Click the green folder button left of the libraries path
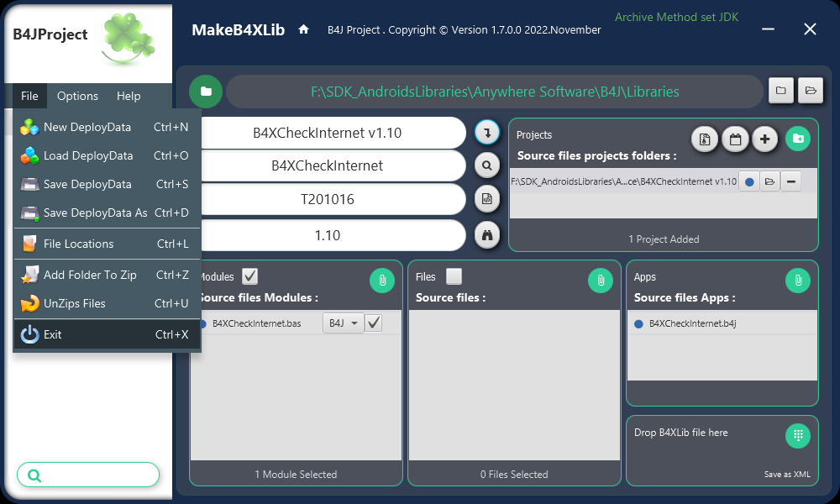840x504 pixels. (206, 92)
